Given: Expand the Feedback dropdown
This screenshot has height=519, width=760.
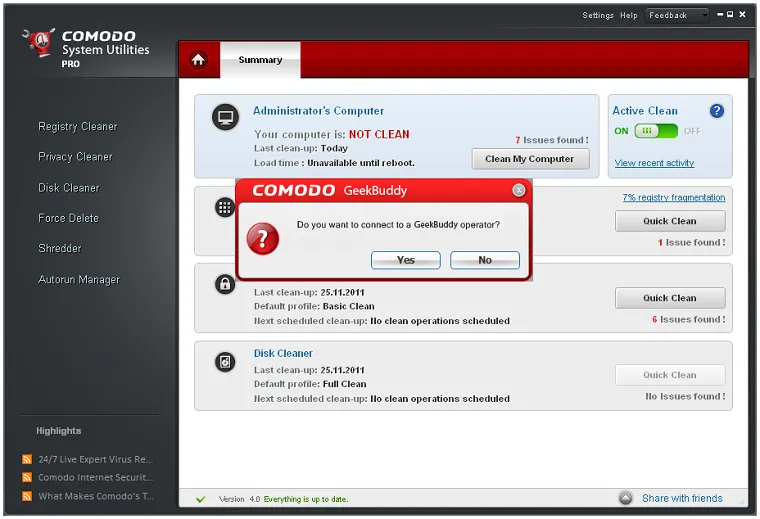Looking at the screenshot, I should (x=677, y=16).
